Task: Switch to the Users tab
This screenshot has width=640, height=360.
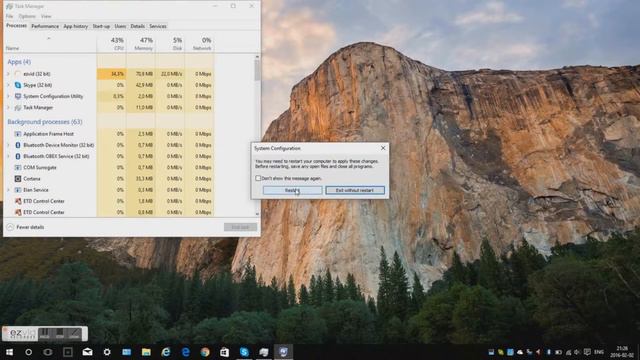Action: pyautogui.click(x=120, y=26)
